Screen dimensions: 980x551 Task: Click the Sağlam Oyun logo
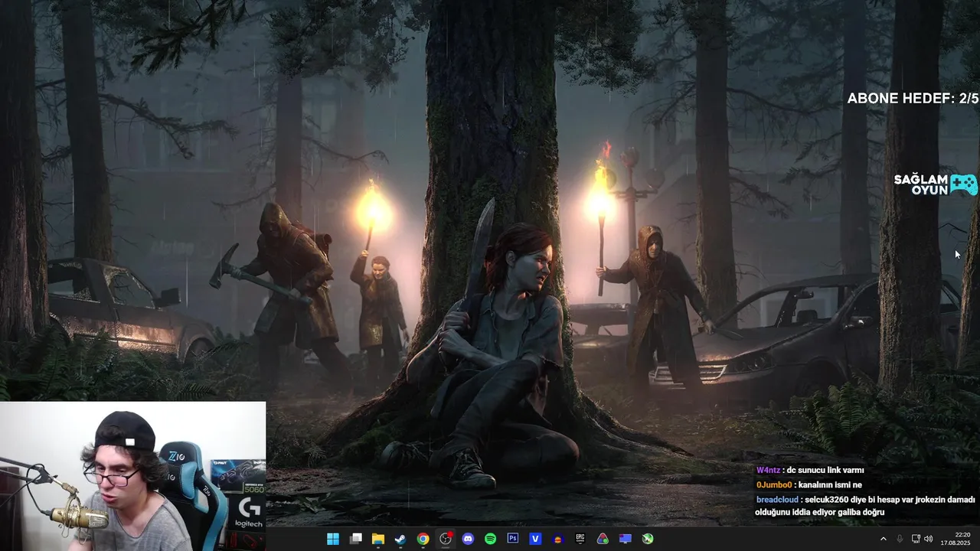936,184
